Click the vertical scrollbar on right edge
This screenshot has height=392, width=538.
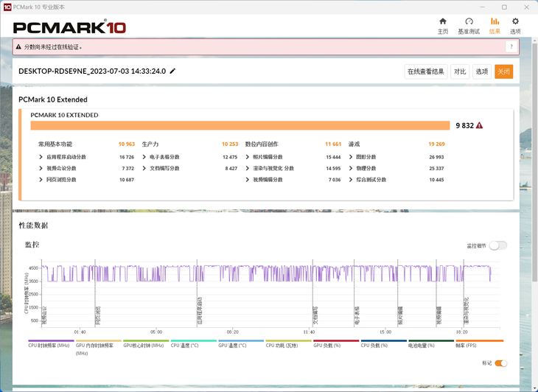coord(535,213)
